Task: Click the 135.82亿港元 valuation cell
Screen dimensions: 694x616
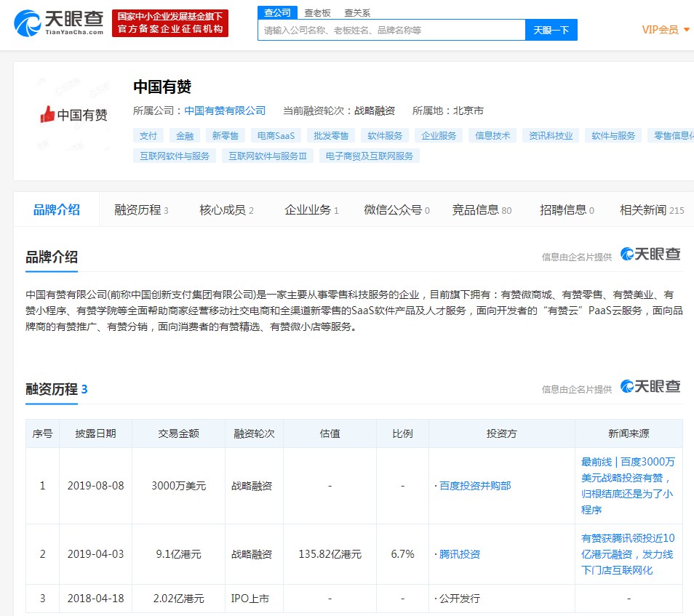Action: 330,554
